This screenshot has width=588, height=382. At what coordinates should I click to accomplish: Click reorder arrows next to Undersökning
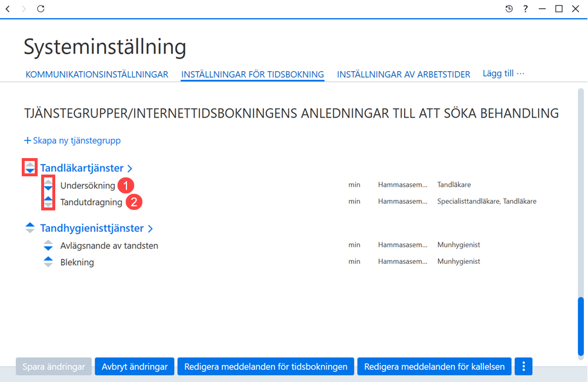[48, 185]
